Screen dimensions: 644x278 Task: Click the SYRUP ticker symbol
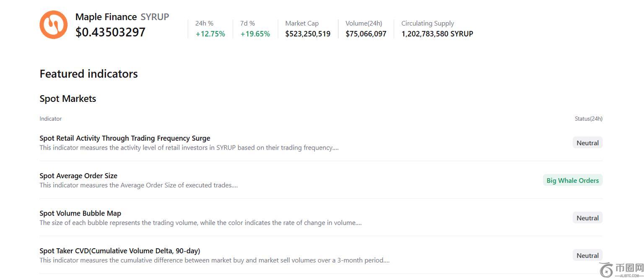click(x=155, y=17)
